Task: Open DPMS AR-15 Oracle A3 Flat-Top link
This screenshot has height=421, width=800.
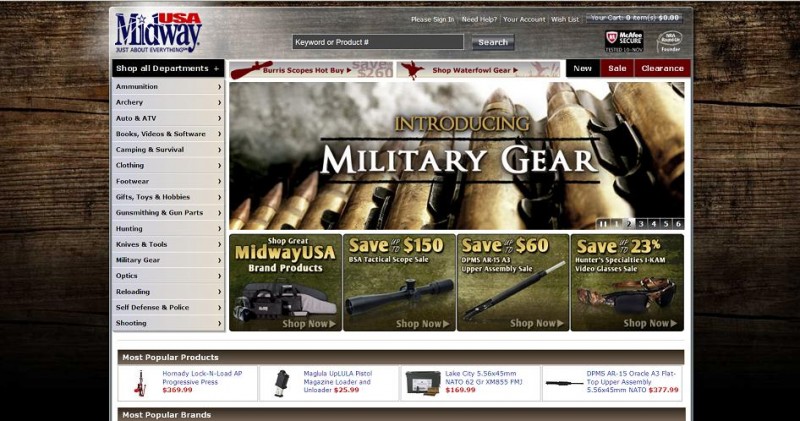Action: (631, 382)
